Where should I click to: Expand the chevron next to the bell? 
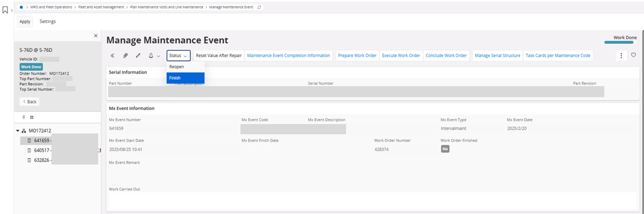(x=158, y=56)
